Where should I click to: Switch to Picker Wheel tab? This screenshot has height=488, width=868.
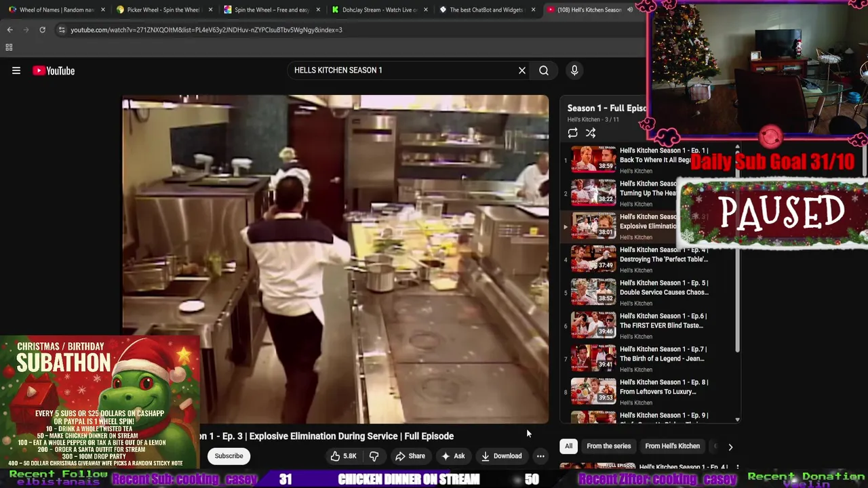click(163, 10)
